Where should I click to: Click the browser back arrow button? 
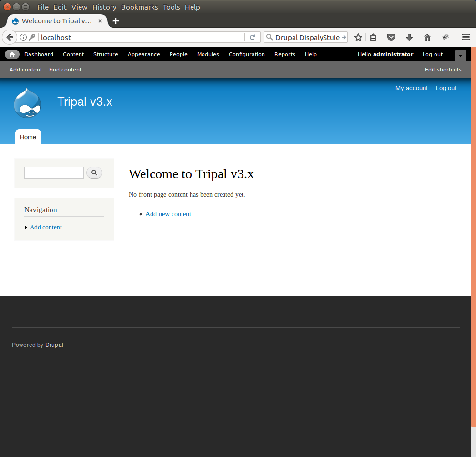tap(10, 37)
